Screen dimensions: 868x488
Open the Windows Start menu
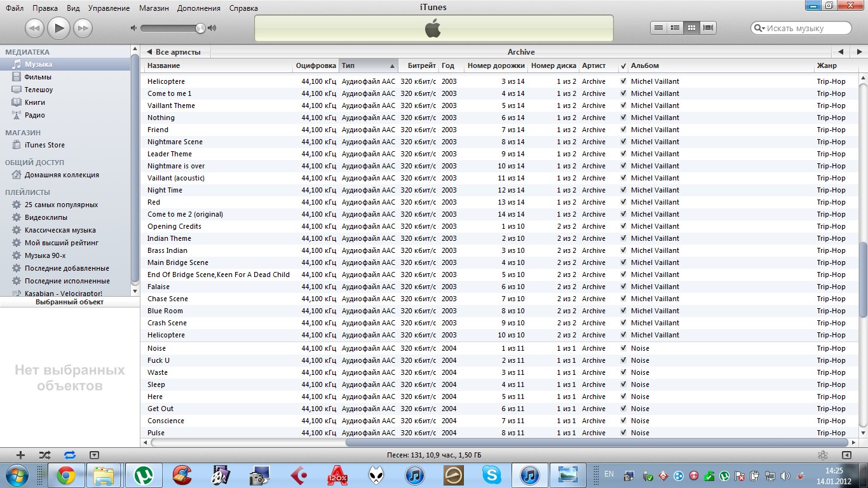tap(16, 475)
